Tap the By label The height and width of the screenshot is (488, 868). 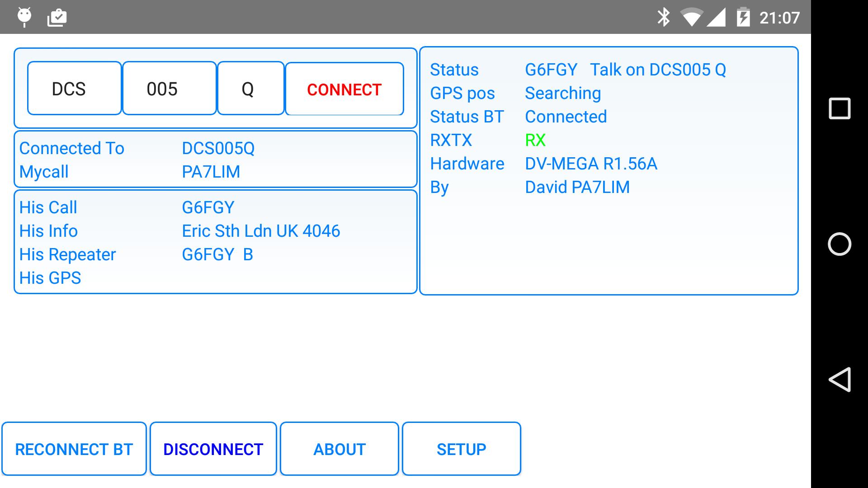[x=439, y=187]
